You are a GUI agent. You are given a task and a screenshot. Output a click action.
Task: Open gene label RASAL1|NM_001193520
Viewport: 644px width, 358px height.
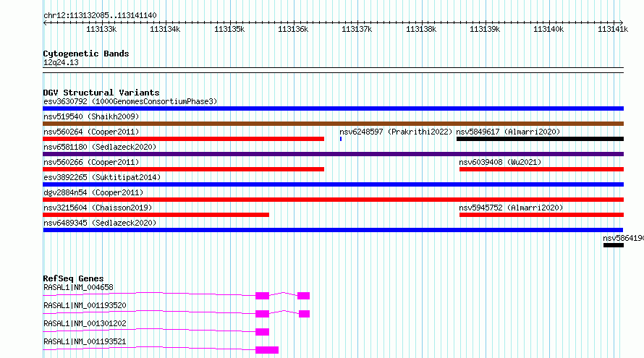85,305
